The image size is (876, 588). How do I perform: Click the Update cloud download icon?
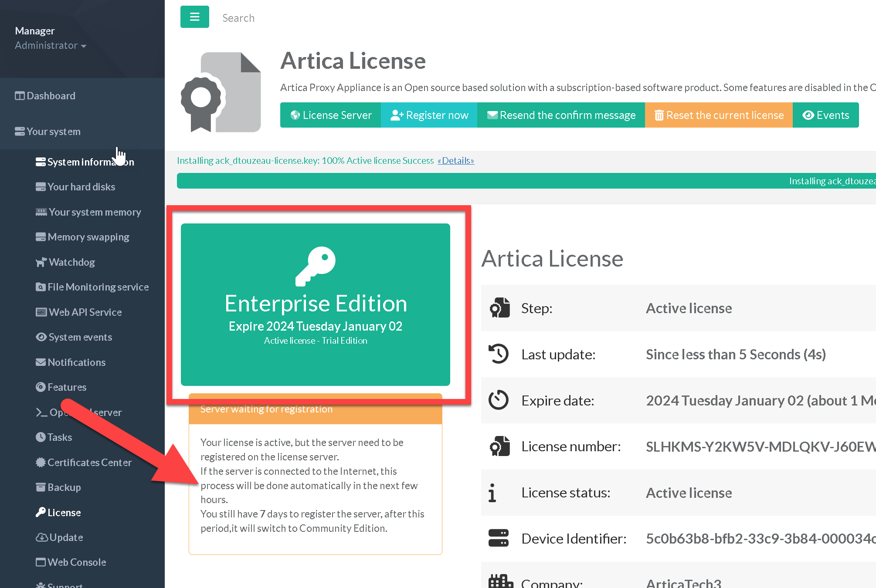41,537
